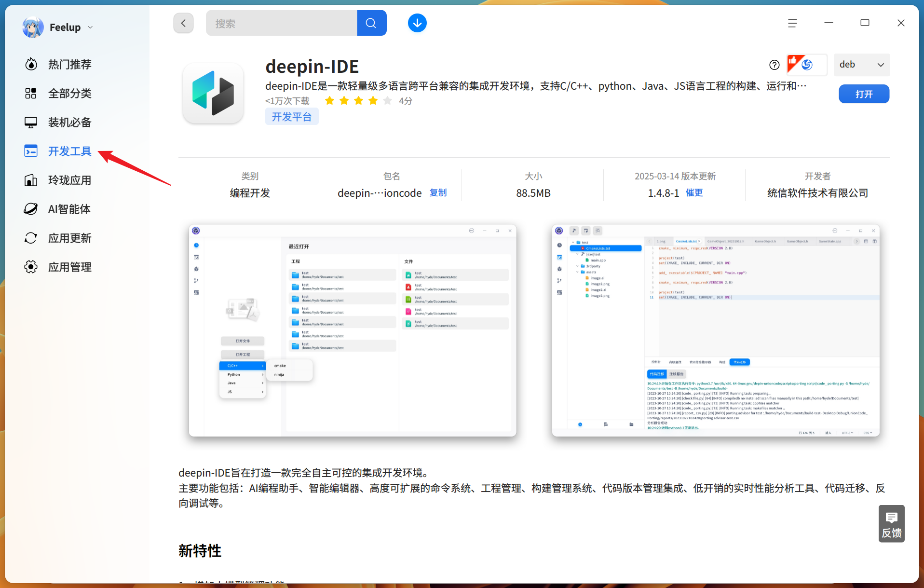This screenshot has height=588, width=924.
Task: Click the deepin-IDE title heading
Action: pyautogui.click(x=312, y=66)
